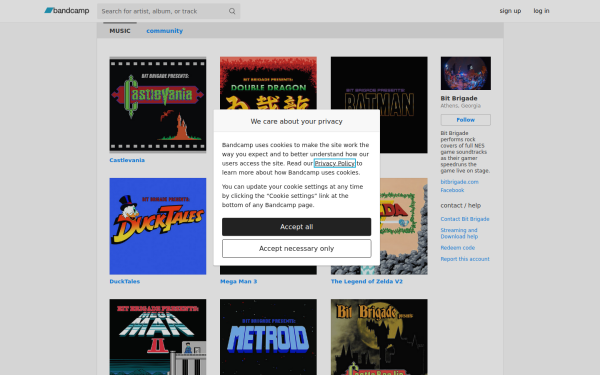Open the Metroid album cover
Image resolution: width=600 pixels, height=375 pixels.
268,337
